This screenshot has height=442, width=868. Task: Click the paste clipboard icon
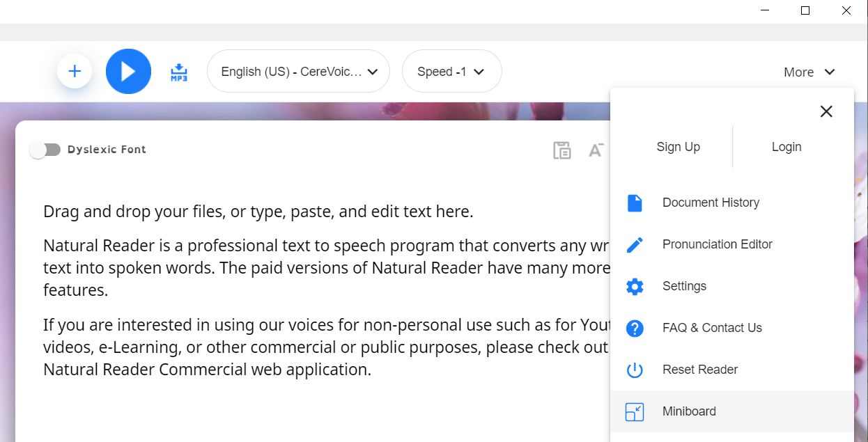[x=561, y=150]
